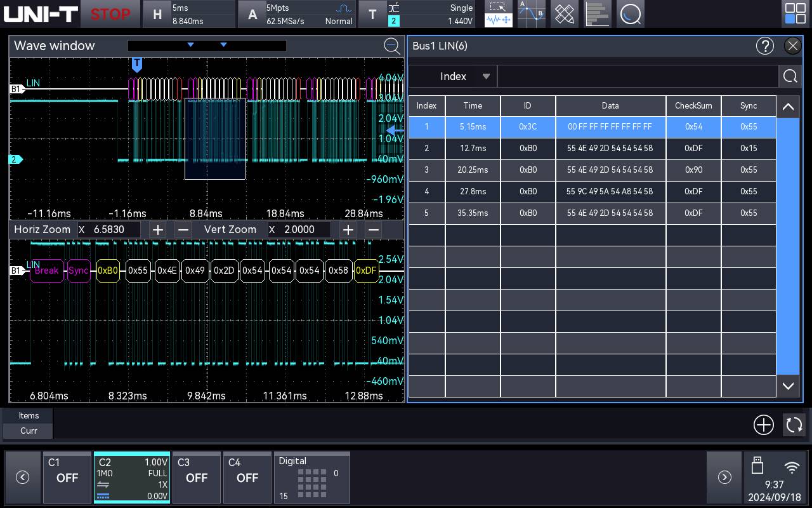The image size is (812, 508).
Task: Click the plus icon near the refresh control
Action: pos(764,425)
